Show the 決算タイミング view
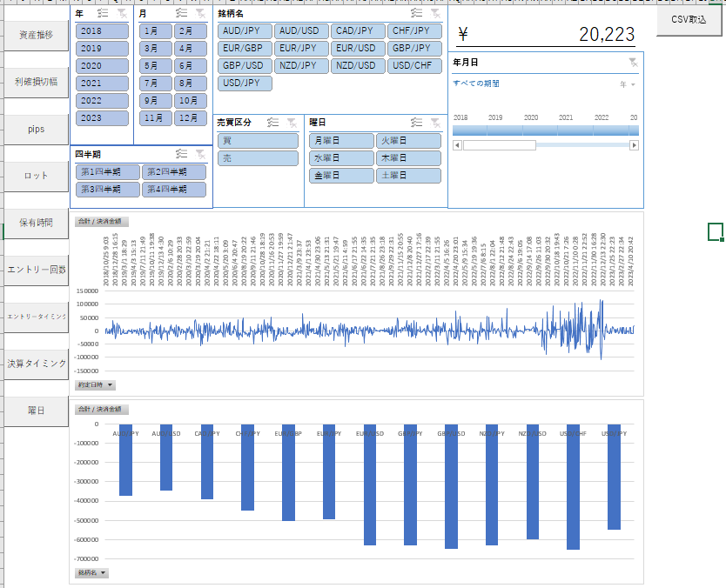The width and height of the screenshot is (726, 588). click(x=36, y=364)
